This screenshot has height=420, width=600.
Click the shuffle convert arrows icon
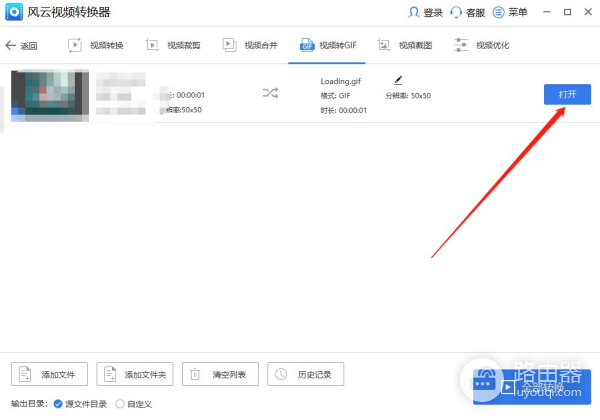(x=270, y=94)
